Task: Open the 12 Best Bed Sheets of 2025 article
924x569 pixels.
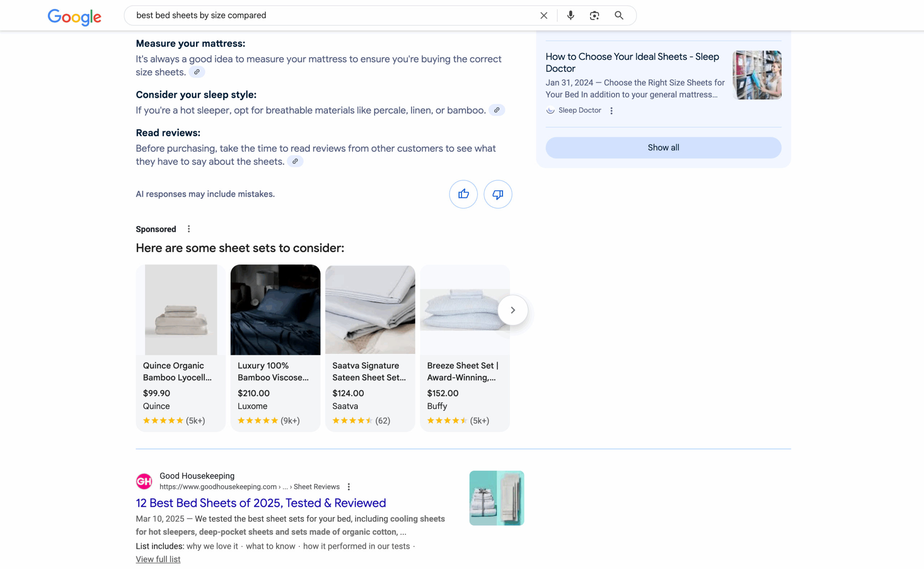Action: click(261, 503)
